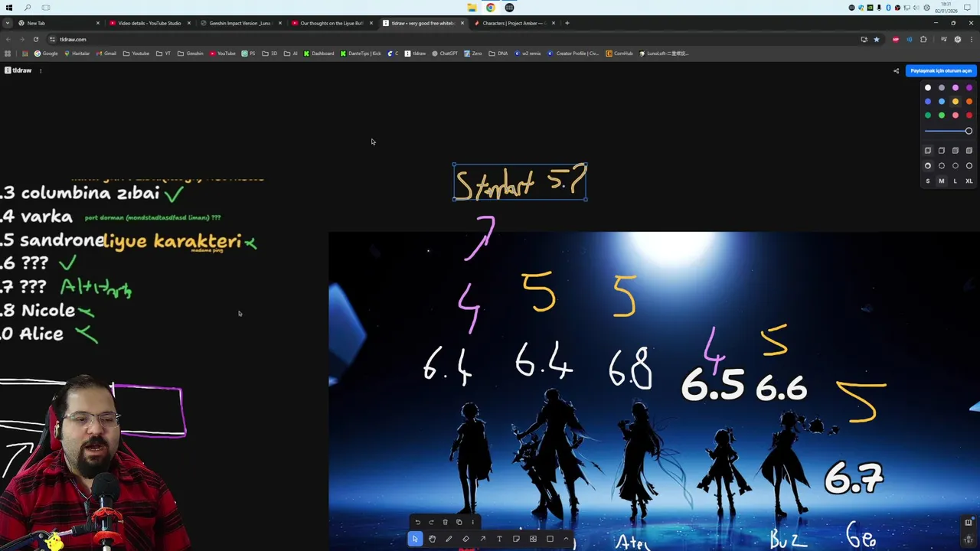
Task: Pick the orange color swatch
Action: click(969, 102)
